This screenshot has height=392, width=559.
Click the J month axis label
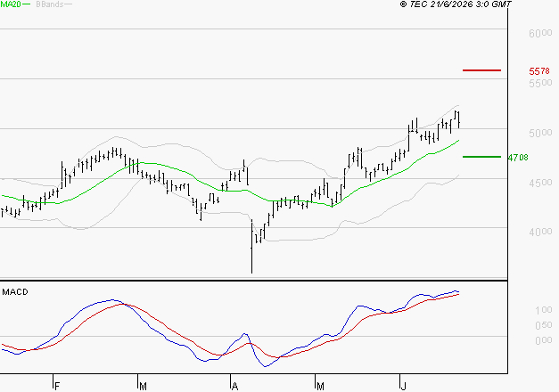pyautogui.click(x=404, y=387)
